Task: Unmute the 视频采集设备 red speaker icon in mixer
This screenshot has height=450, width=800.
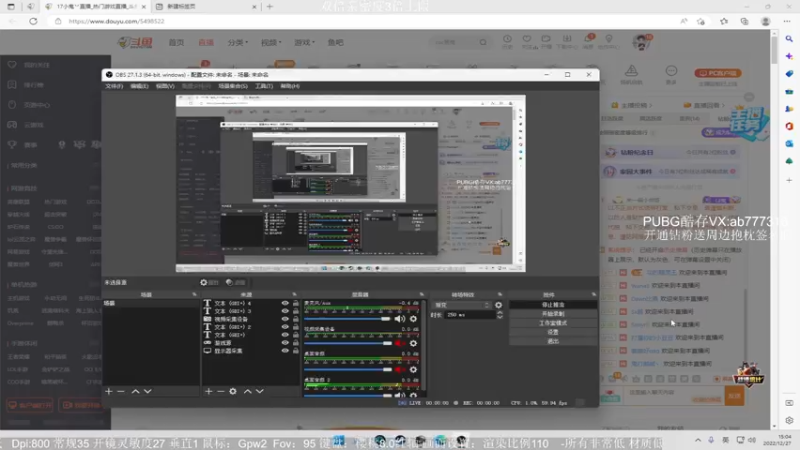Action: click(x=399, y=343)
